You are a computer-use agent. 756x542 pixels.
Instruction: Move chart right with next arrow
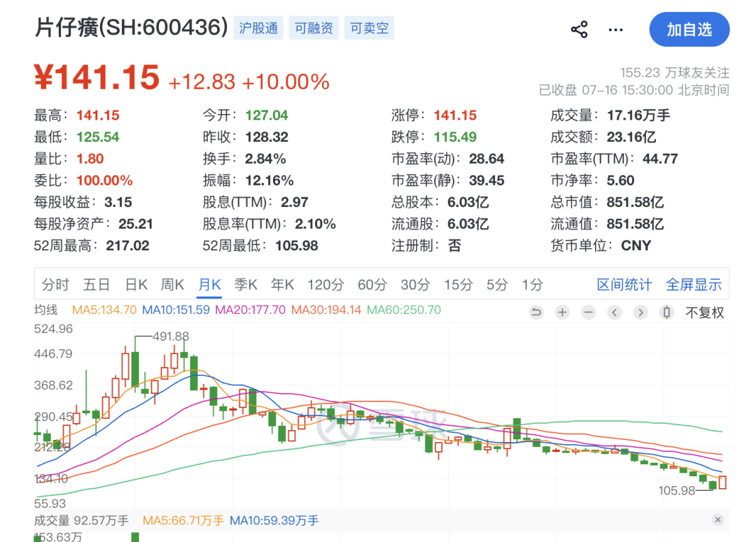640,313
